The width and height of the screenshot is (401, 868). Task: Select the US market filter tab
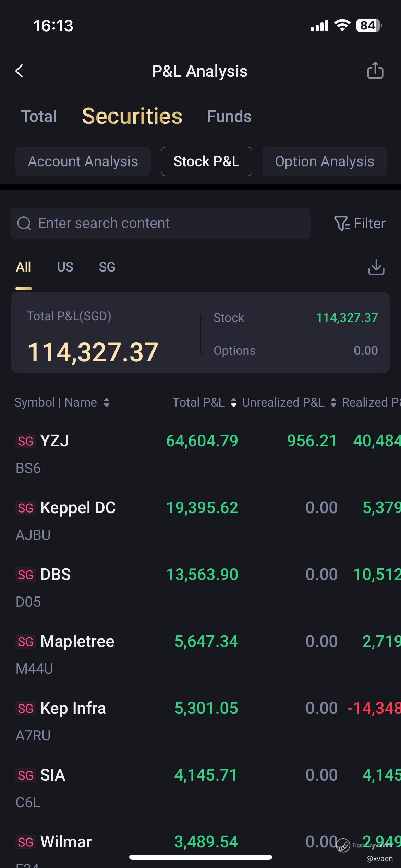tap(65, 267)
